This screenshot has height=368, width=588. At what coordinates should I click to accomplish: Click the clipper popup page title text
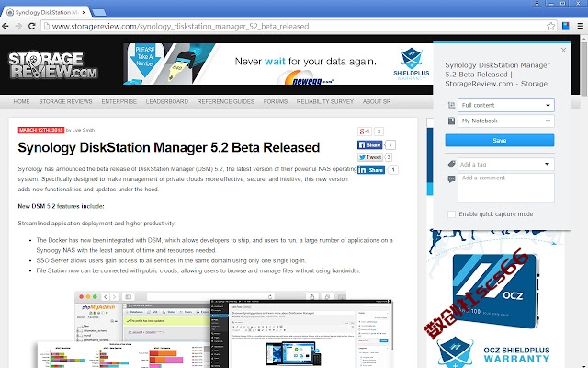(498, 75)
